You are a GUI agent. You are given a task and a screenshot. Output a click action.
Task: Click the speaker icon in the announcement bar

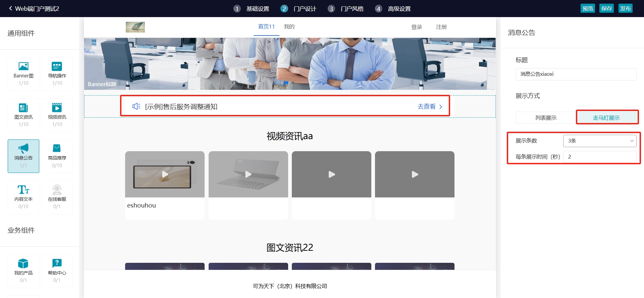pyautogui.click(x=136, y=106)
